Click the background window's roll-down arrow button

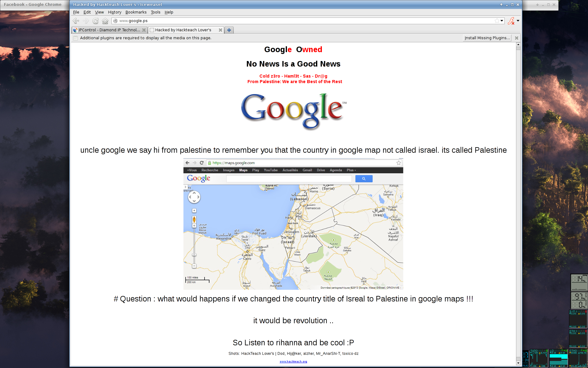pyautogui.click(x=537, y=5)
